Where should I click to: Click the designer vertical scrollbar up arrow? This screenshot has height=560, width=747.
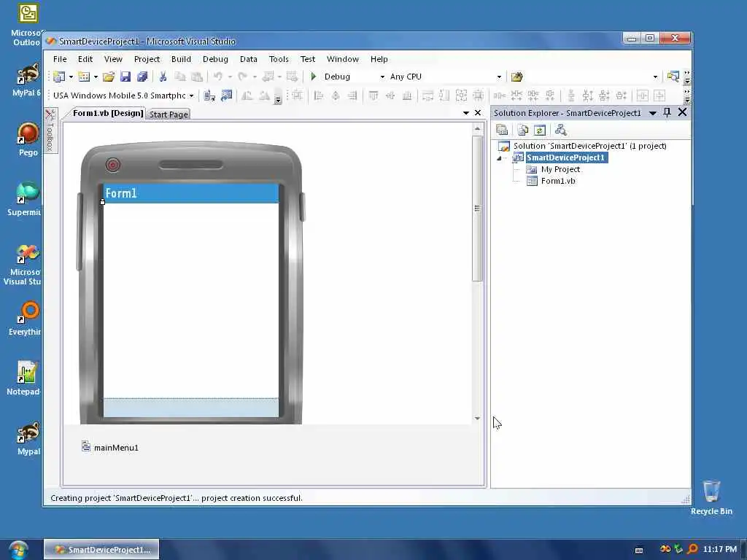(x=477, y=129)
